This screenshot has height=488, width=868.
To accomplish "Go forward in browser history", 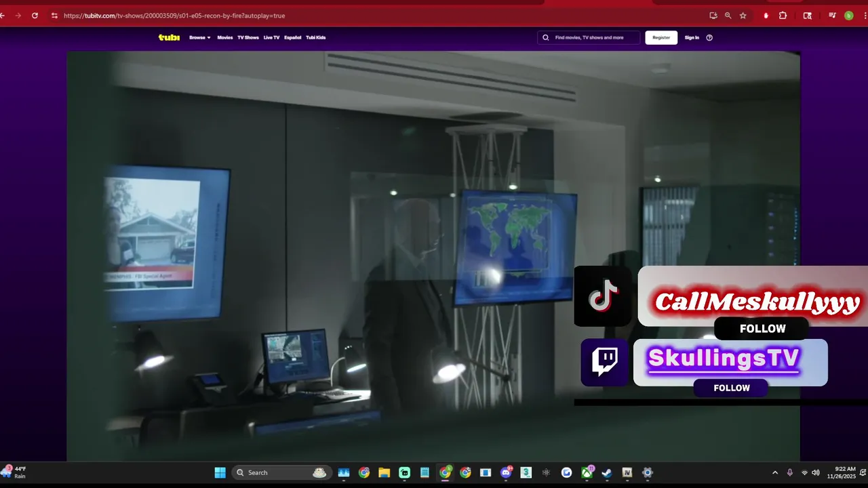I will [x=18, y=16].
